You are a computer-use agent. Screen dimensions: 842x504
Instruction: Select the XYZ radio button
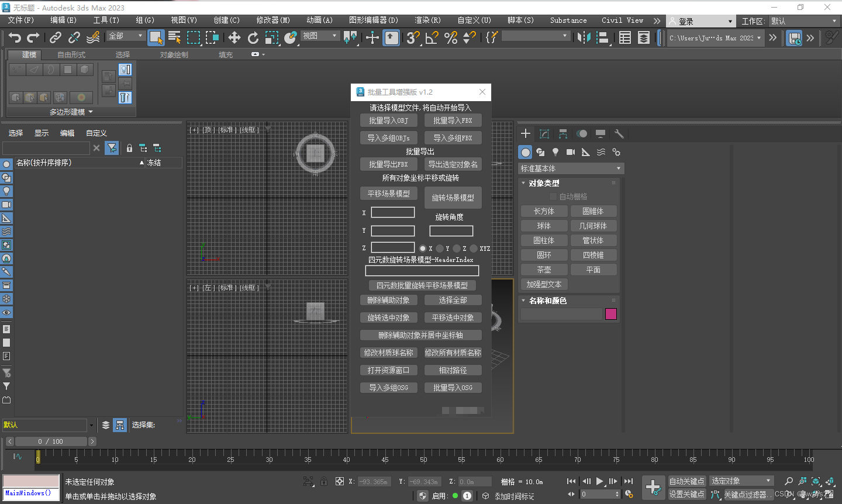[474, 248]
